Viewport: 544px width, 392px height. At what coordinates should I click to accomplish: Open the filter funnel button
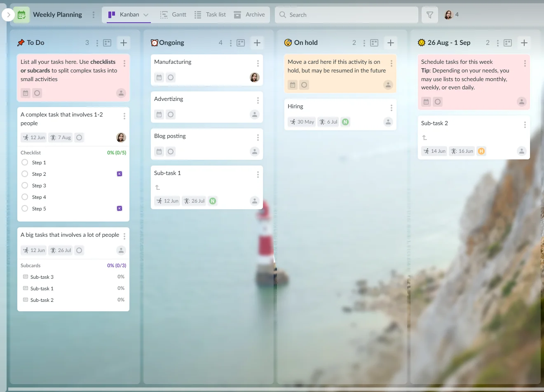430,15
